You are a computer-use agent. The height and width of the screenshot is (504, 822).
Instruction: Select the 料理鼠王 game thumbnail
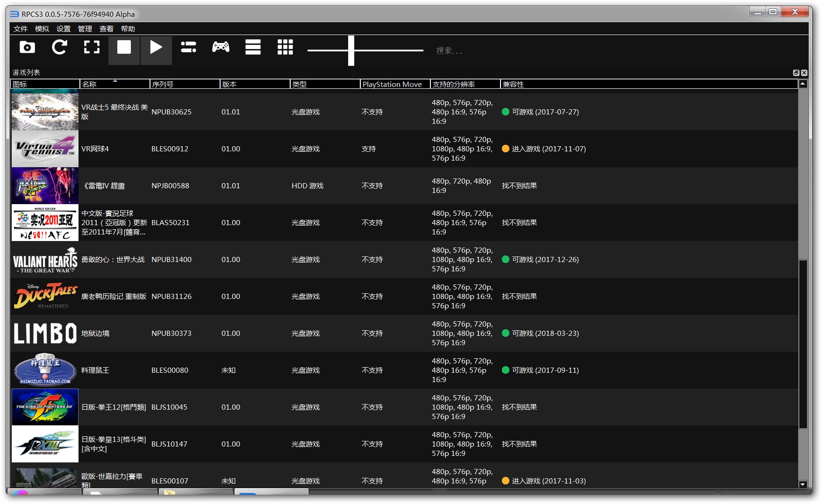pyautogui.click(x=45, y=370)
